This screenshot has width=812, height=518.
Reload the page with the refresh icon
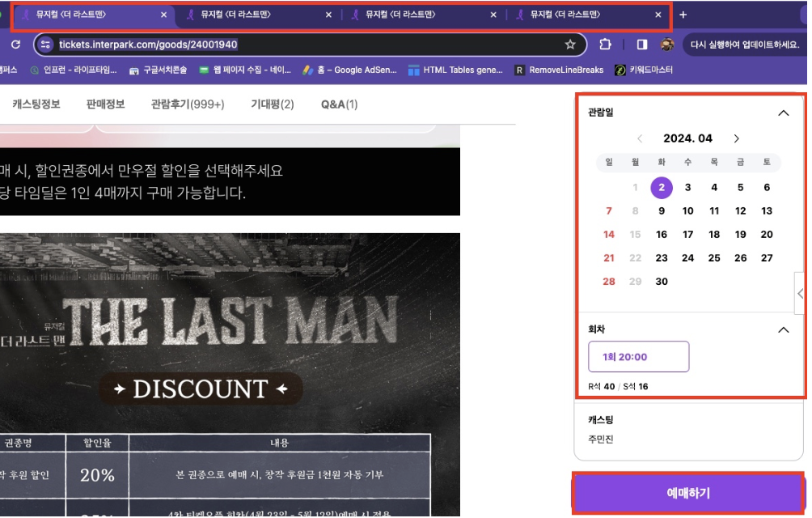pyautogui.click(x=15, y=45)
